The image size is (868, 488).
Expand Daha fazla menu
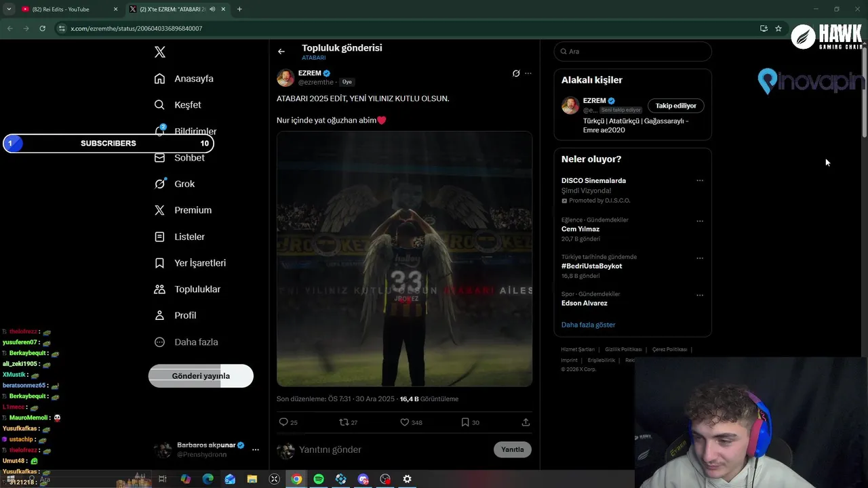pos(186,342)
